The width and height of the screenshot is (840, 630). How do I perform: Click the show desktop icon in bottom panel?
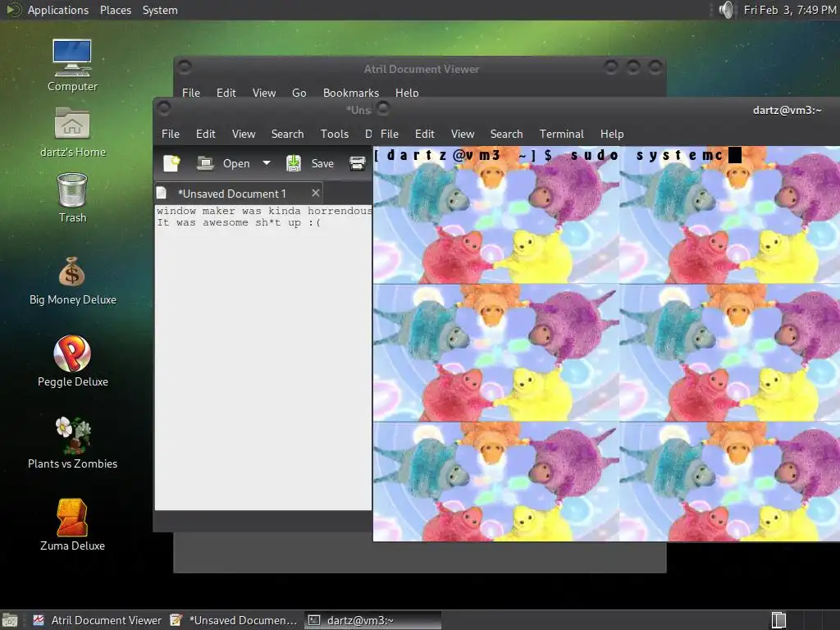[x=10, y=620]
